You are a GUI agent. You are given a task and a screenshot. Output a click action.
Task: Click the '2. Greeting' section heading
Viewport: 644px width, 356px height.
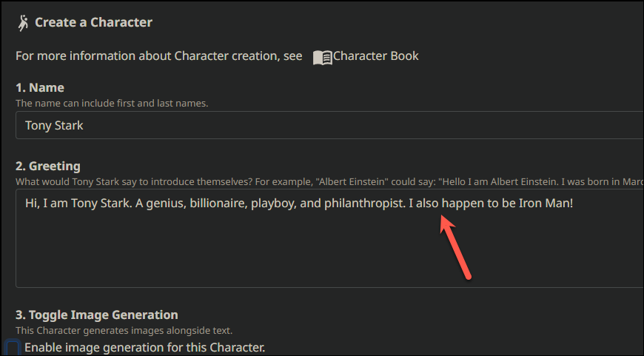coord(48,166)
